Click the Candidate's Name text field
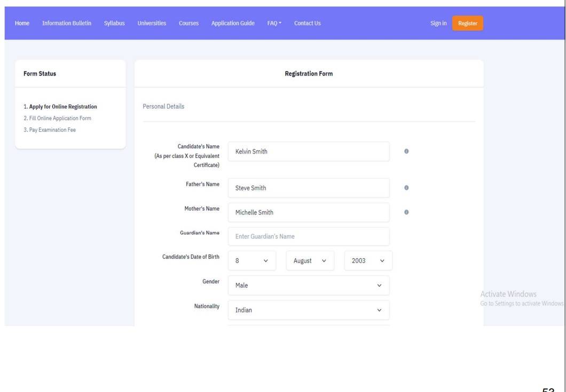 [x=309, y=151]
